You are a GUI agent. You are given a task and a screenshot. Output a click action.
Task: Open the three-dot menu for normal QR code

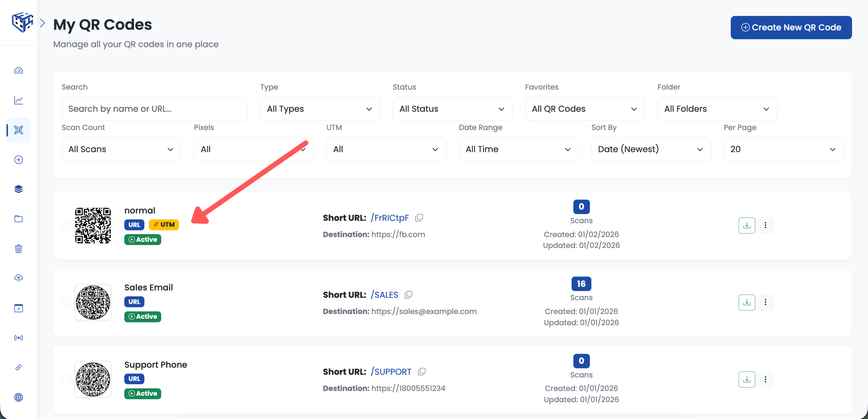[765, 225]
